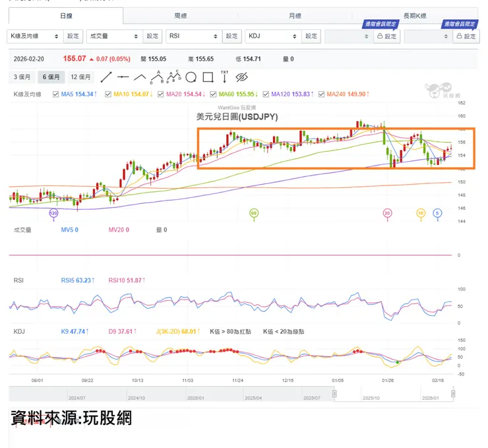Click the date 2026-02-20 in quote bar
The height and width of the screenshot is (448, 488).
[29, 59]
